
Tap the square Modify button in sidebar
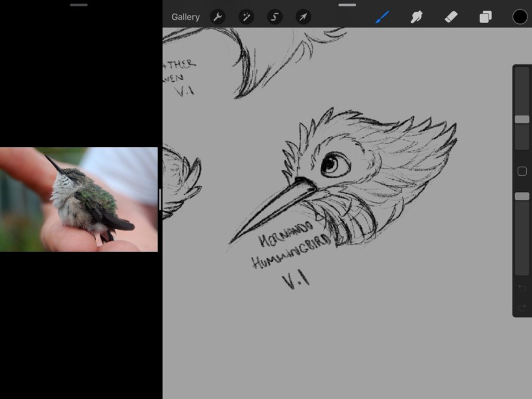(x=522, y=171)
